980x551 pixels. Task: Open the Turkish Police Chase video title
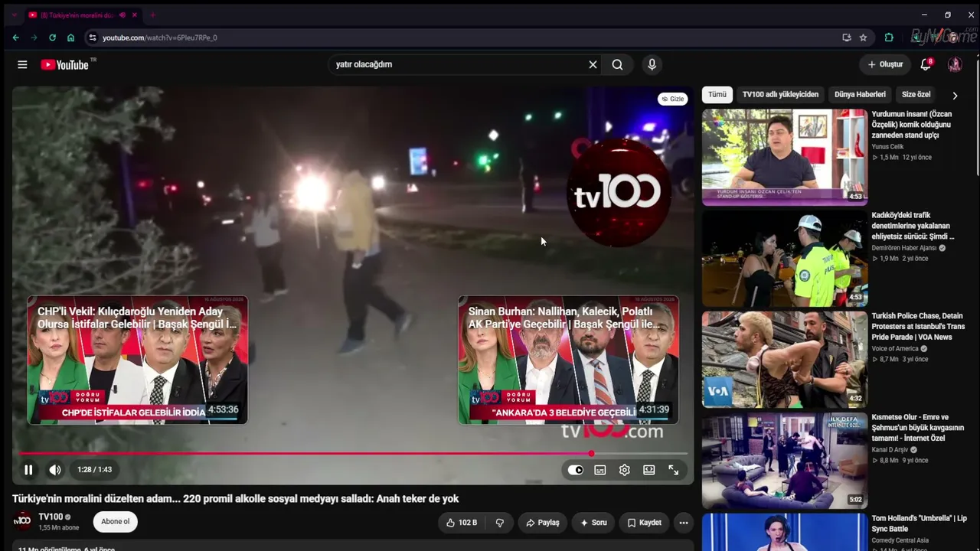918,326
